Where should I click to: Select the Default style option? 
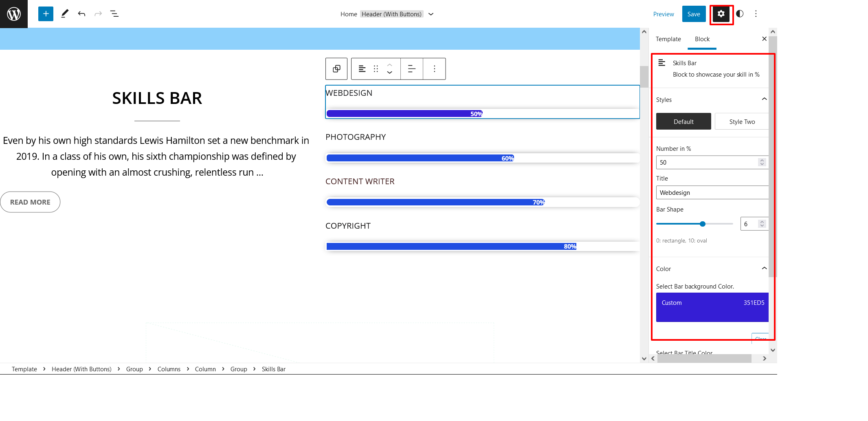[x=683, y=121]
